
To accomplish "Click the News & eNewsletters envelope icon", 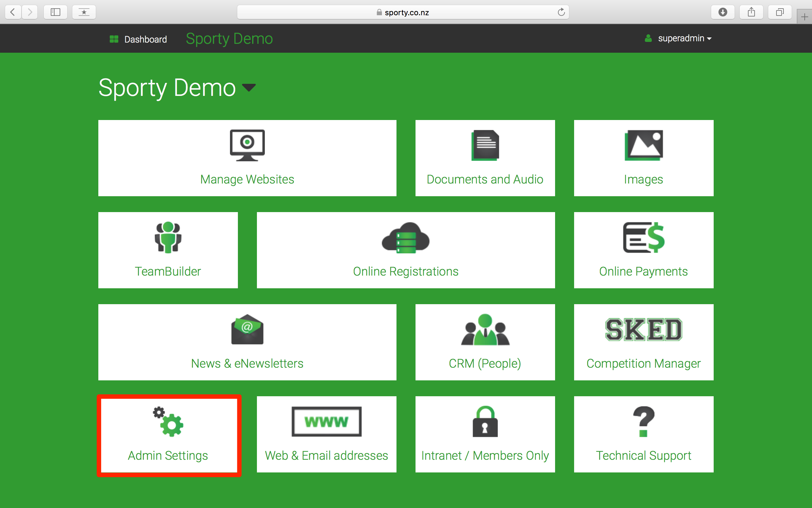I will [x=247, y=329].
